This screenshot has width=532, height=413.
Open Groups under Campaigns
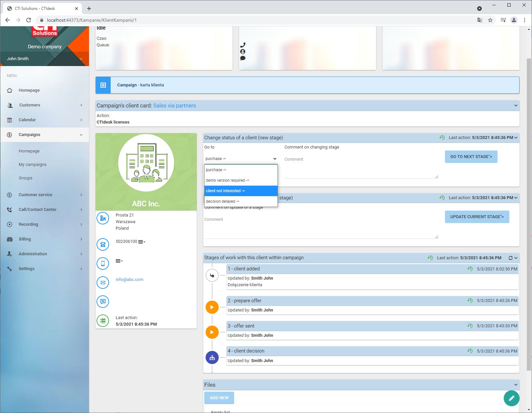click(x=26, y=178)
